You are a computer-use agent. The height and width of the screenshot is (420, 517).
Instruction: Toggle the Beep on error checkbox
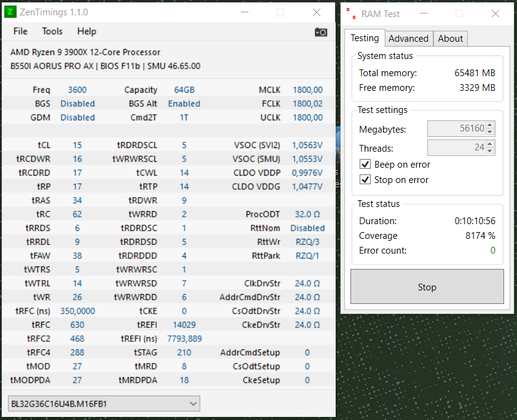point(365,164)
